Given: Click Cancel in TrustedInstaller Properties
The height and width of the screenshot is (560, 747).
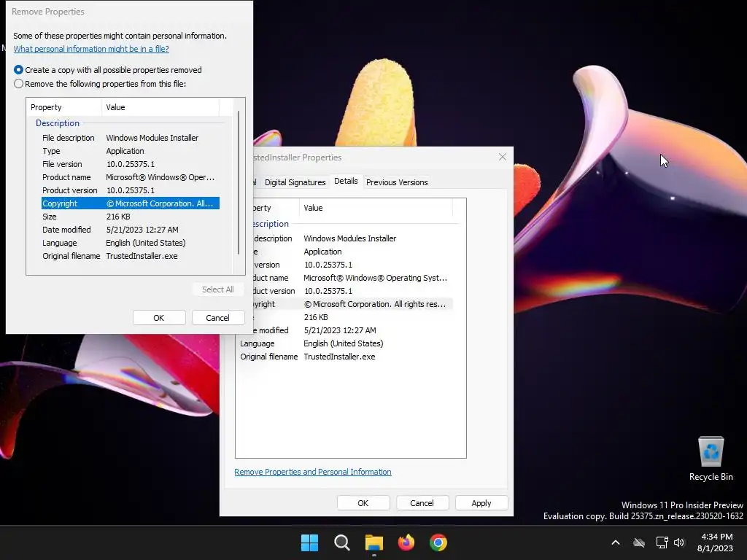Looking at the screenshot, I should 422,503.
